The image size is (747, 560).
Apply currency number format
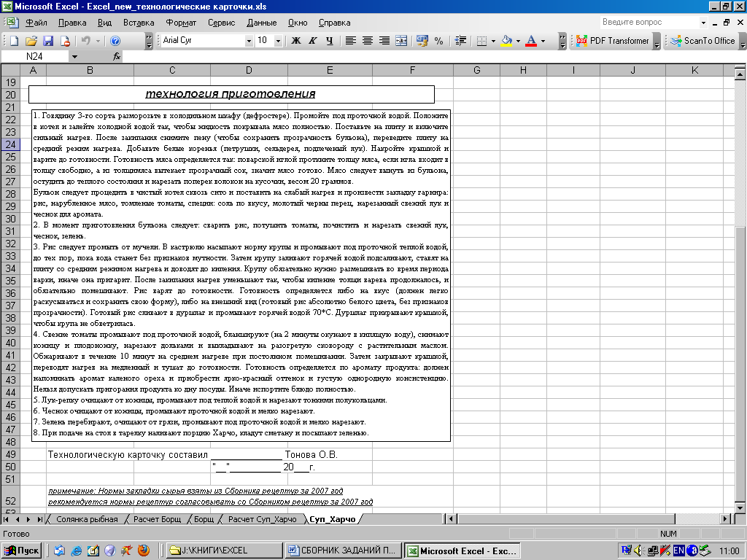[x=422, y=41]
